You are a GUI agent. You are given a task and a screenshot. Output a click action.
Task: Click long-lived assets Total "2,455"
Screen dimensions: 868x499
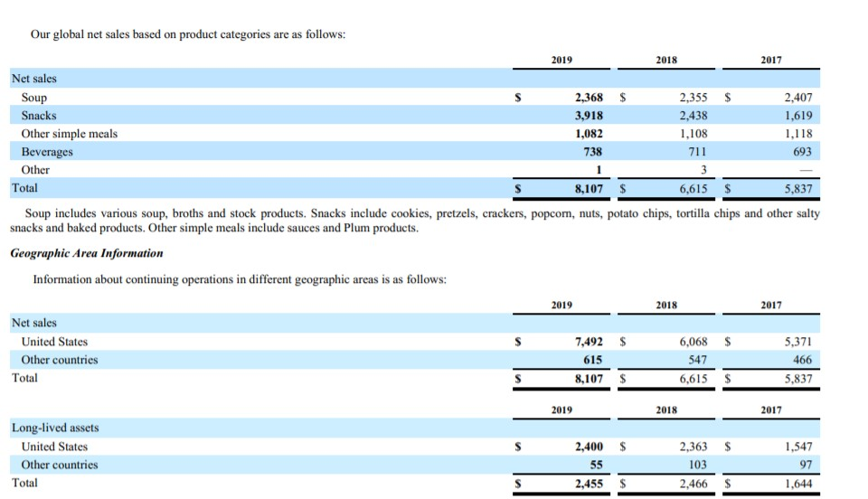589,484
